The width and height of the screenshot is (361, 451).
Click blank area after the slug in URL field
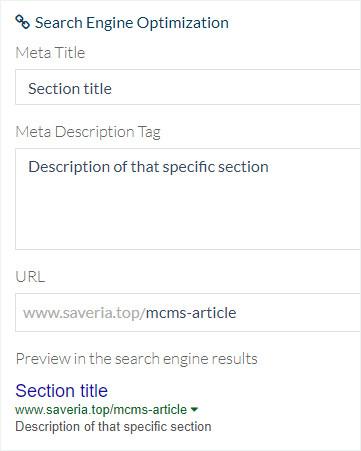click(x=298, y=313)
